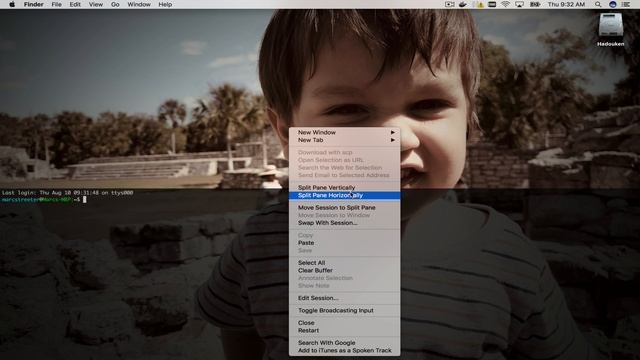Open the File menu in menu bar

[x=56, y=4]
